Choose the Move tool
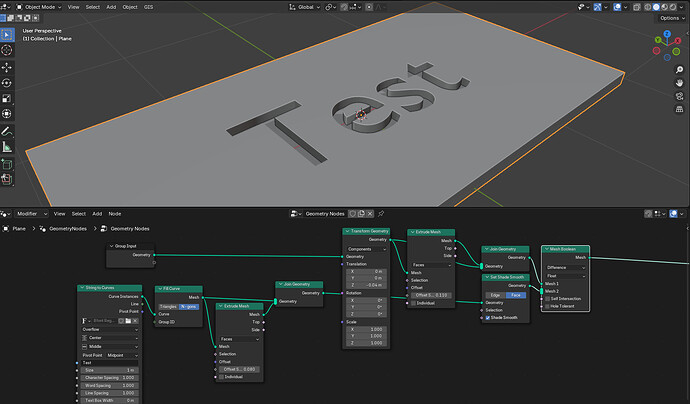Screen dimensions: 690x404 (7, 67)
